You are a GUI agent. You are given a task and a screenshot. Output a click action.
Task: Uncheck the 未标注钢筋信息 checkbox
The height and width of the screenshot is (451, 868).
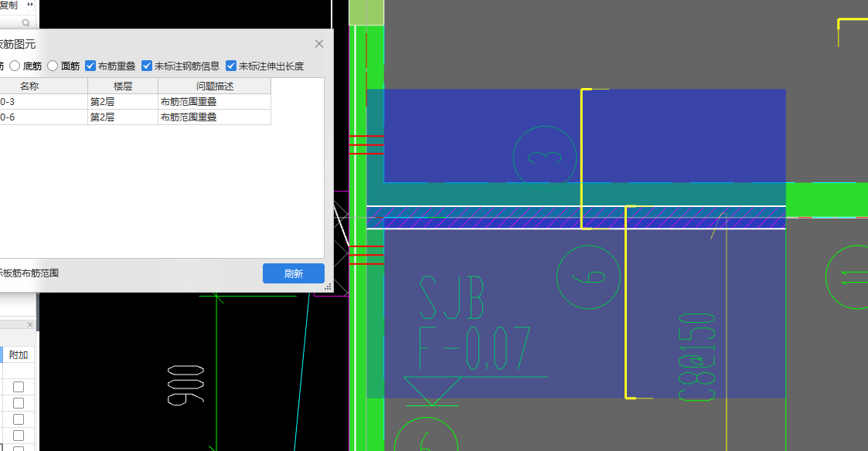click(147, 66)
